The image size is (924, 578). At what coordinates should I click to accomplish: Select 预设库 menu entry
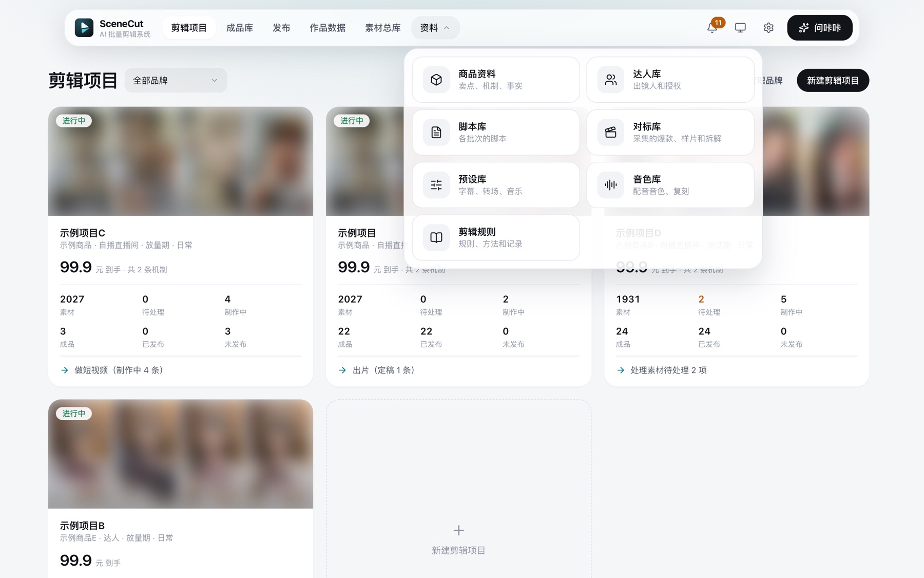496,185
